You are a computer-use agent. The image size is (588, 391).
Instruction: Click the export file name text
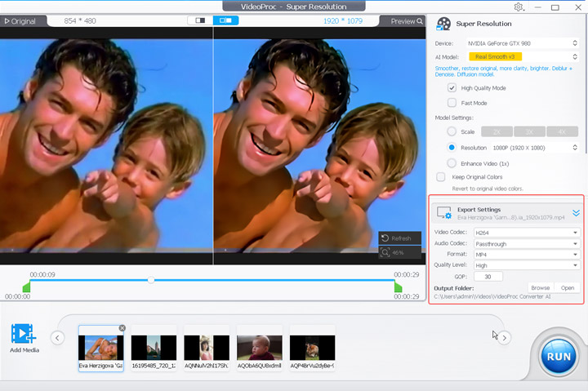click(510, 217)
